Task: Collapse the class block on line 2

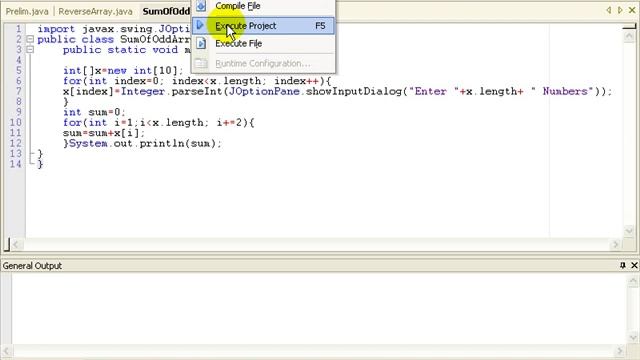Action: (x=30, y=40)
